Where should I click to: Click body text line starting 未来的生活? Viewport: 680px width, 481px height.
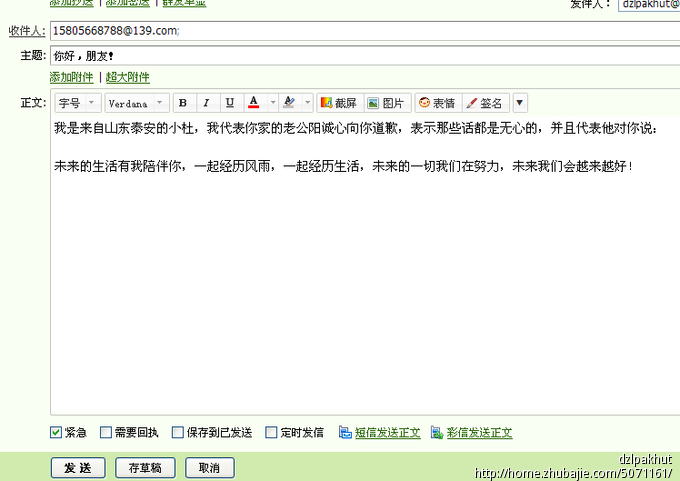tap(343, 166)
